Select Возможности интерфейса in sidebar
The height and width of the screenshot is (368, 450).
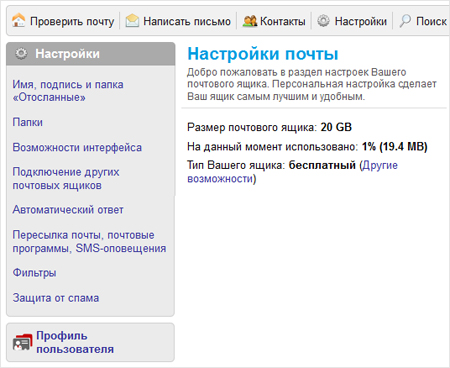(x=77, y=147)
